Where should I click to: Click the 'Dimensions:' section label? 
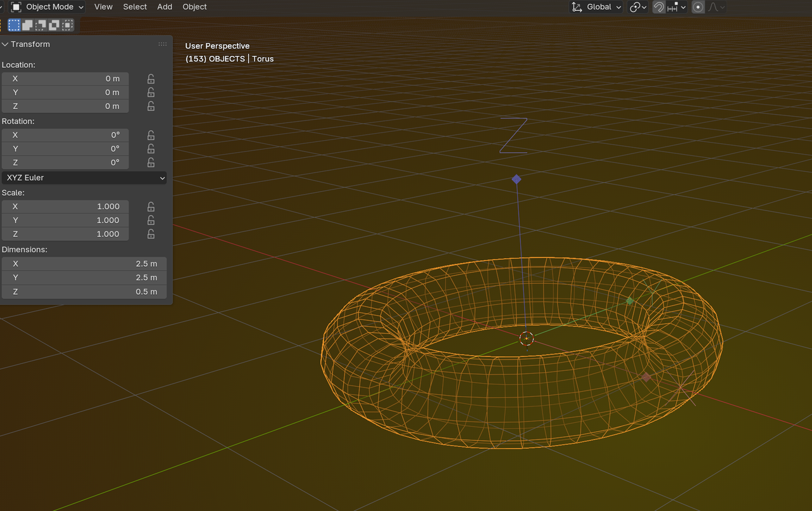click(25, 250)
